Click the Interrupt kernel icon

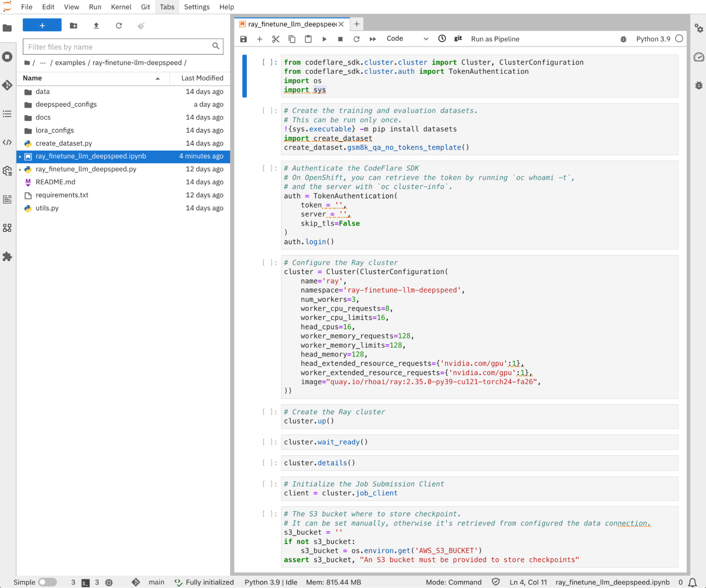[x=340, y=39]
